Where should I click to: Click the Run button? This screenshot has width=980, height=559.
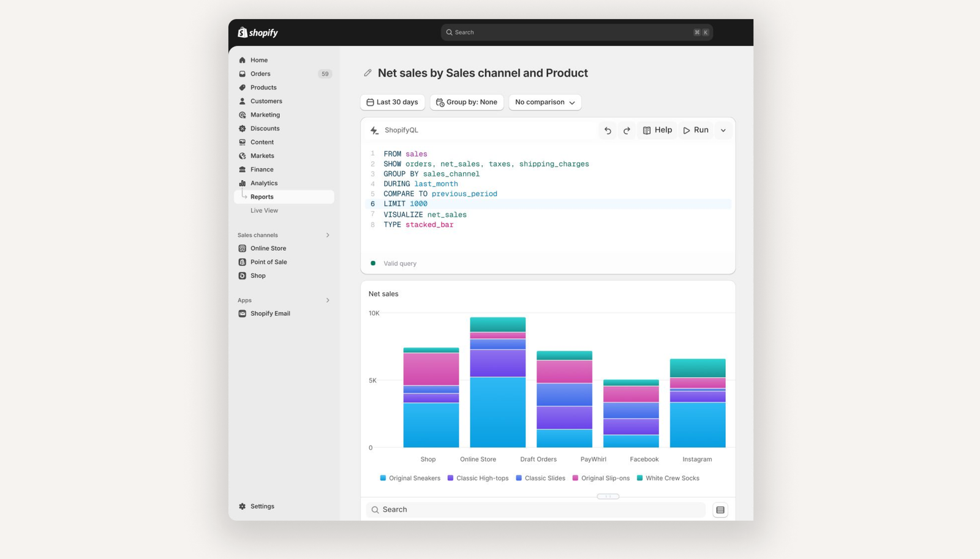[696, 130]
